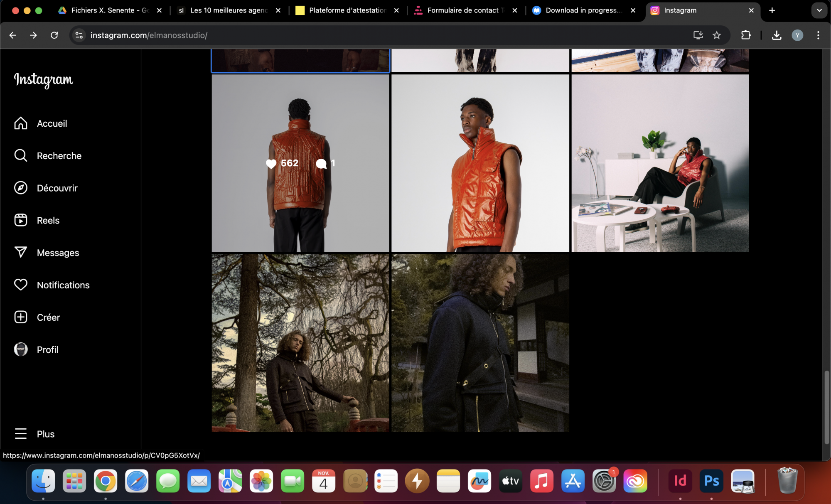Open Photoshop from the dock
This screenshot has width=831, height=504.
(x=711, y=481)
